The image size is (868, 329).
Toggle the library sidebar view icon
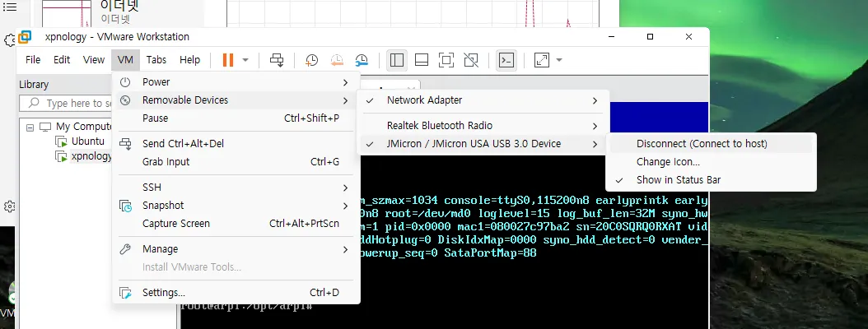click(x=397, y=60)
